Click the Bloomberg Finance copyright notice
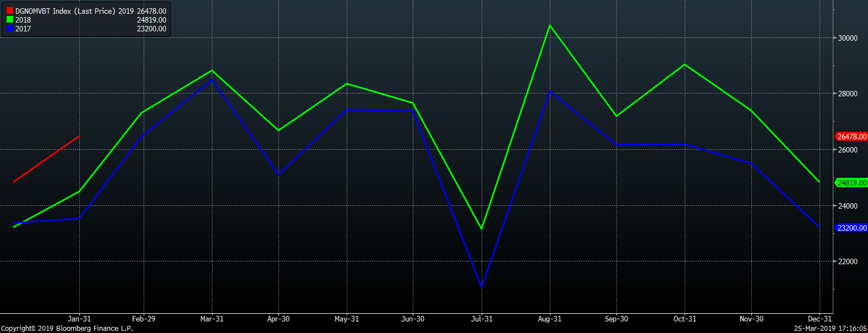868x333 pixels. (x=67, y=329)
